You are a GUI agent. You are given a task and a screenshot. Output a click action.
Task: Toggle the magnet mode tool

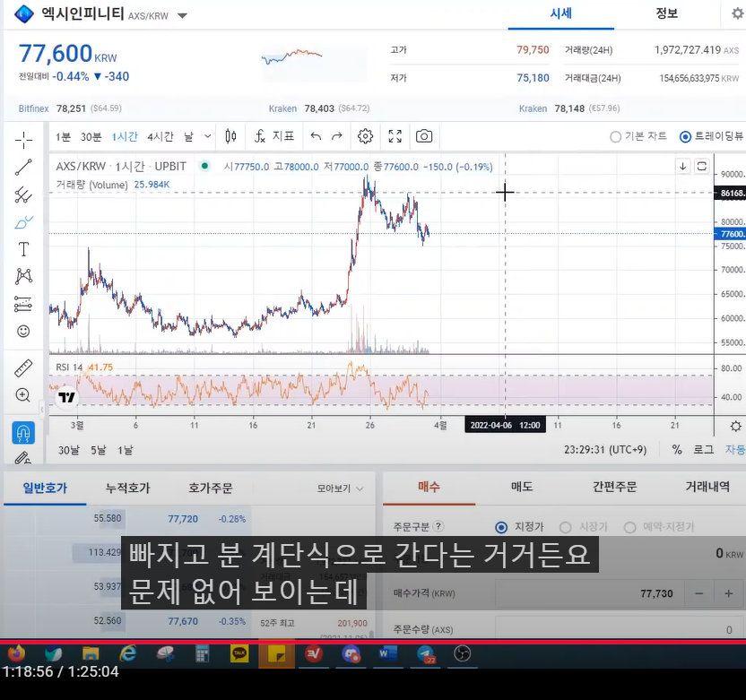tap(23, 433)
